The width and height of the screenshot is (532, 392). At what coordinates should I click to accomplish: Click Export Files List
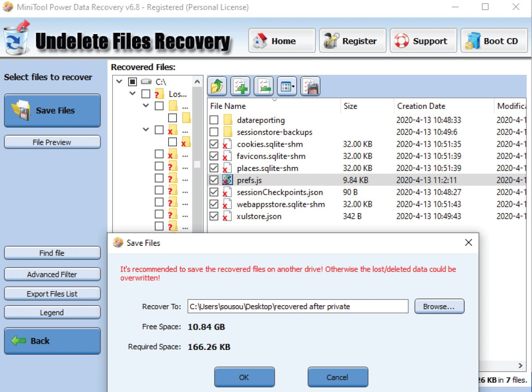coord(52,294)
